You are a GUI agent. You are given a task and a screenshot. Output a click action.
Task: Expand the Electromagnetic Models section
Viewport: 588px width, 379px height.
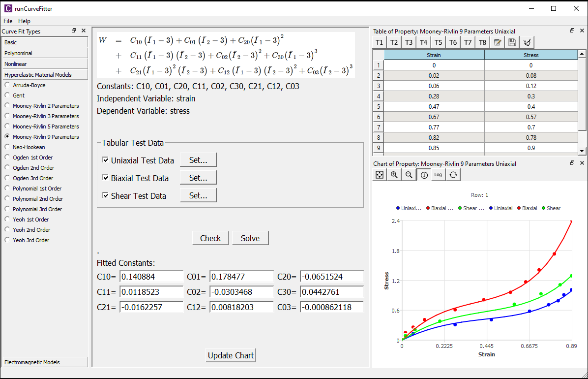coord(45,362)
